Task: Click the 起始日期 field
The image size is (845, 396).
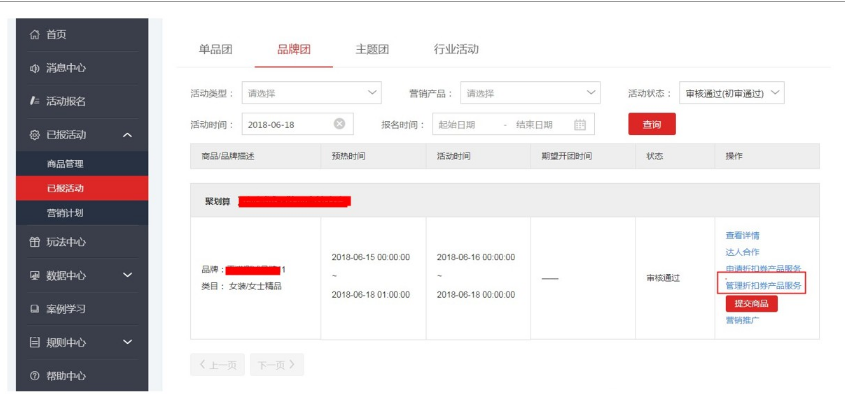Action: [457, 124]
